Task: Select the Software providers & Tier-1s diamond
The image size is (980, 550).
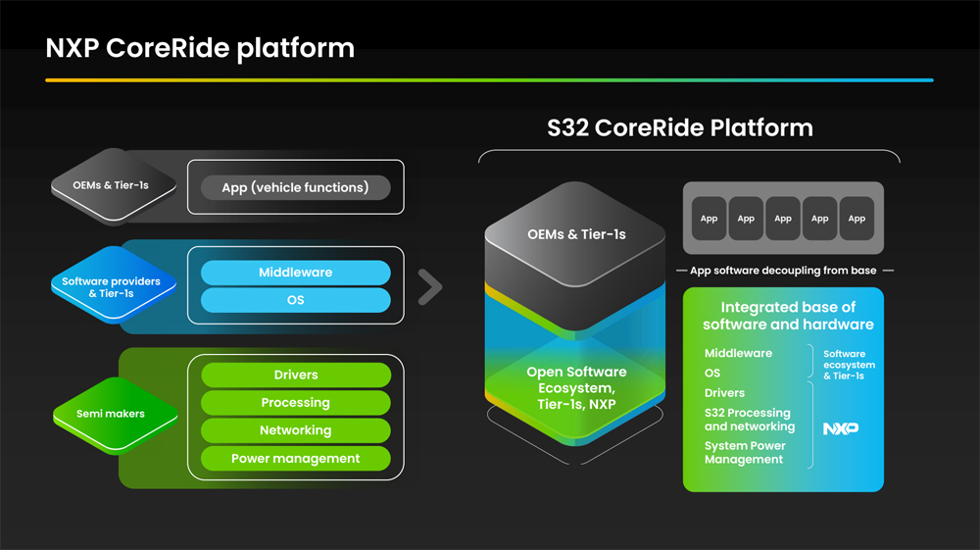Action: [x=113, y=286]
